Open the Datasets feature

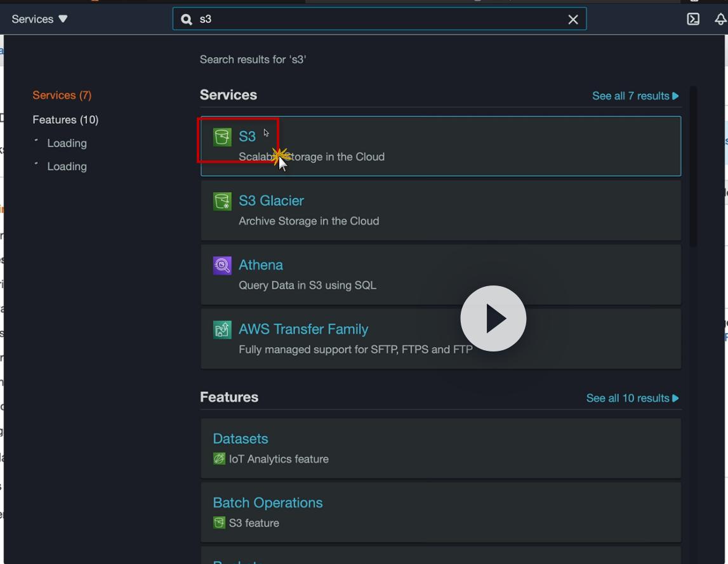pos(241,438)
